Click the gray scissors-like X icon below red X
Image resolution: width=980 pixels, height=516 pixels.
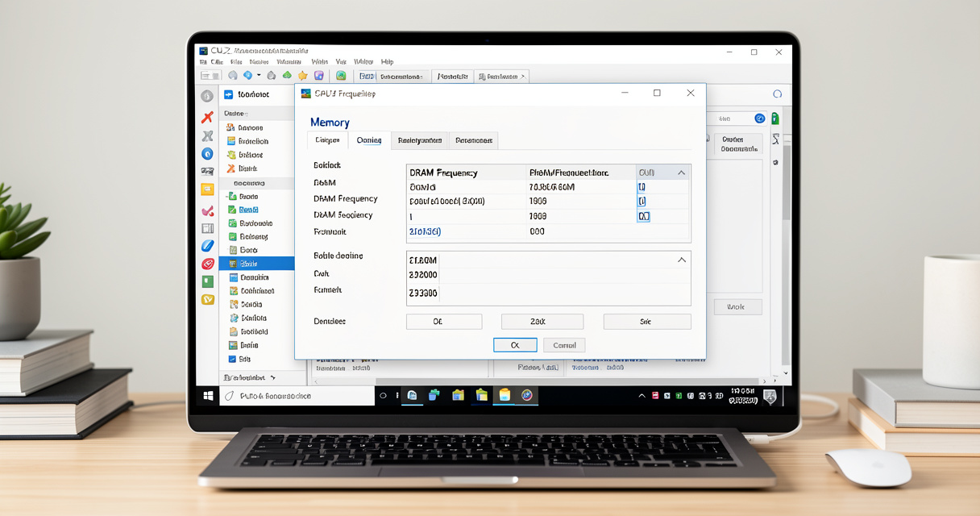coord(207,135)
